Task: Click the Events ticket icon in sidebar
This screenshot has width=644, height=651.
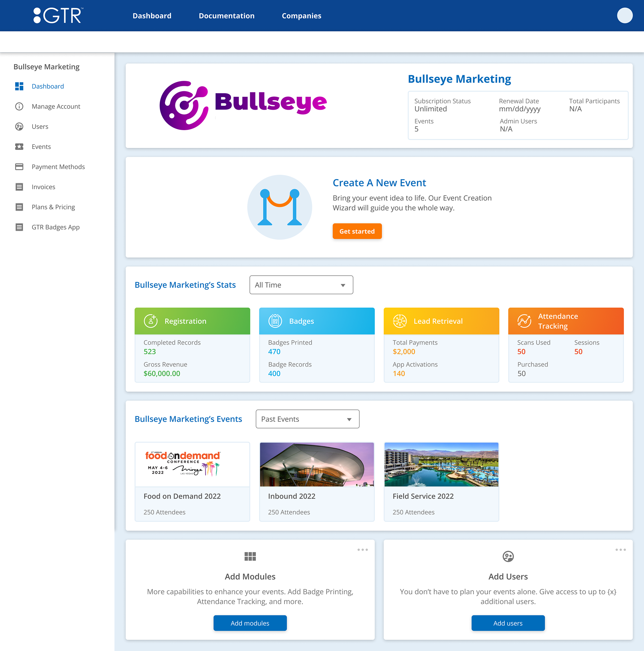Action: click(19, 147)
